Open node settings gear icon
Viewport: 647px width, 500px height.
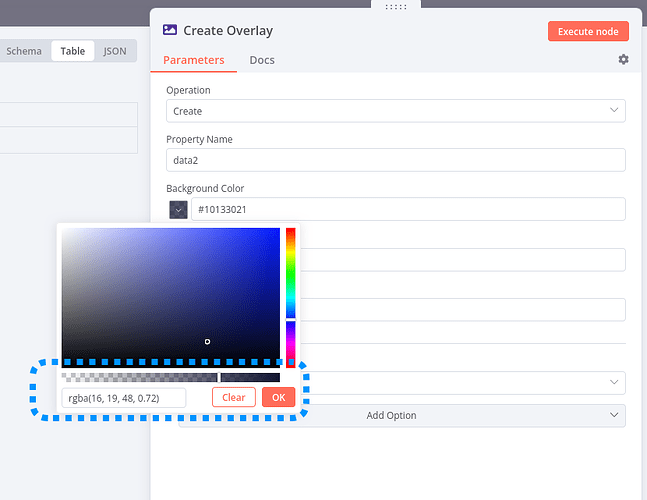coord(623,59)
